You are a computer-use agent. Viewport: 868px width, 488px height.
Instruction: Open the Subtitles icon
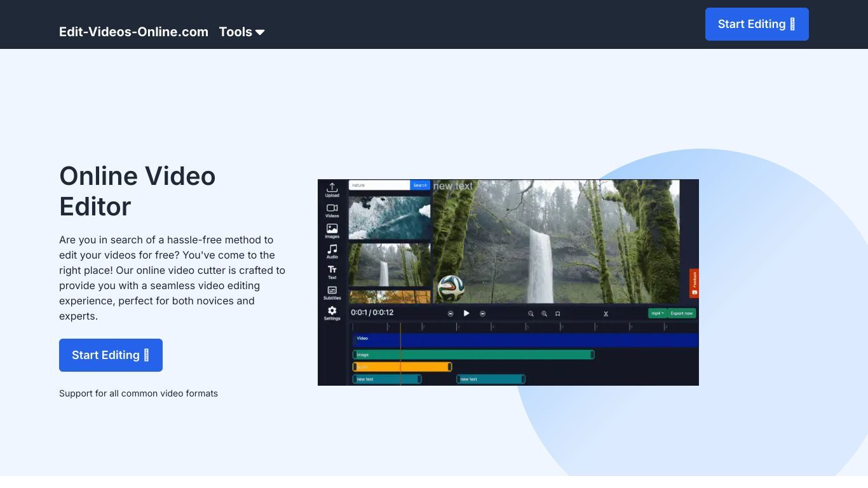click(332, 293)
